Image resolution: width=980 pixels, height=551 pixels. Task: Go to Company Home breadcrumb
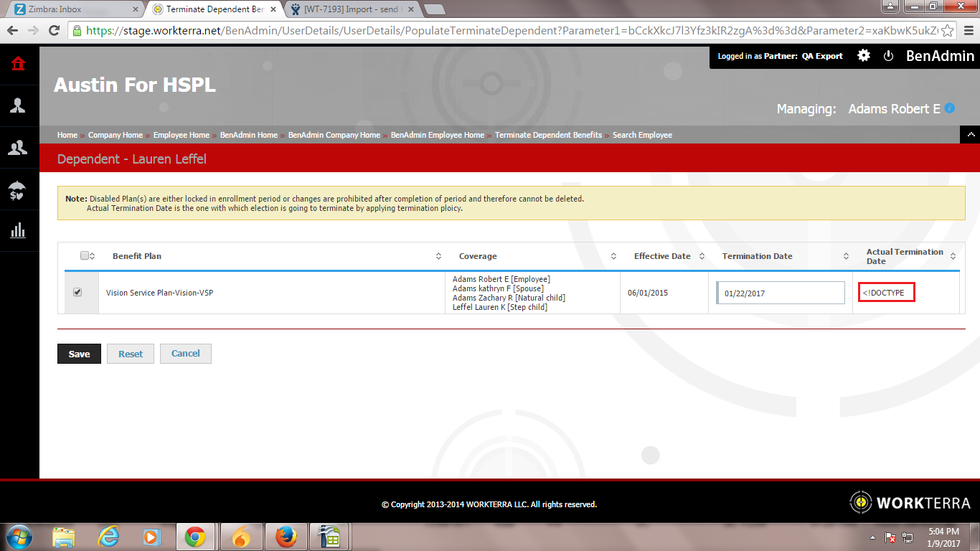click(116, 135)
